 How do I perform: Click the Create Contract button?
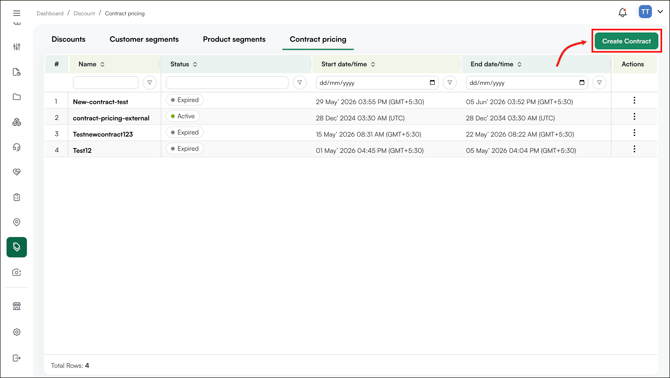click(626, 41)
